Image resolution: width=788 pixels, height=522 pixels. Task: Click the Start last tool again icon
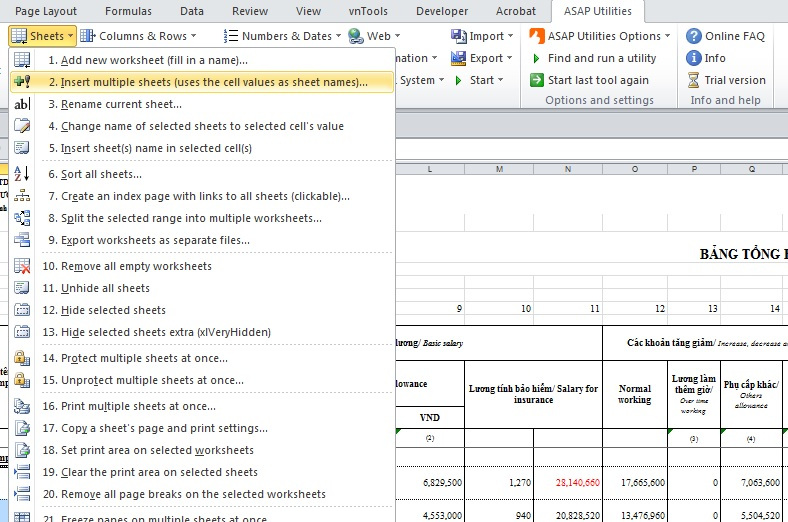[x=537, y=80]
